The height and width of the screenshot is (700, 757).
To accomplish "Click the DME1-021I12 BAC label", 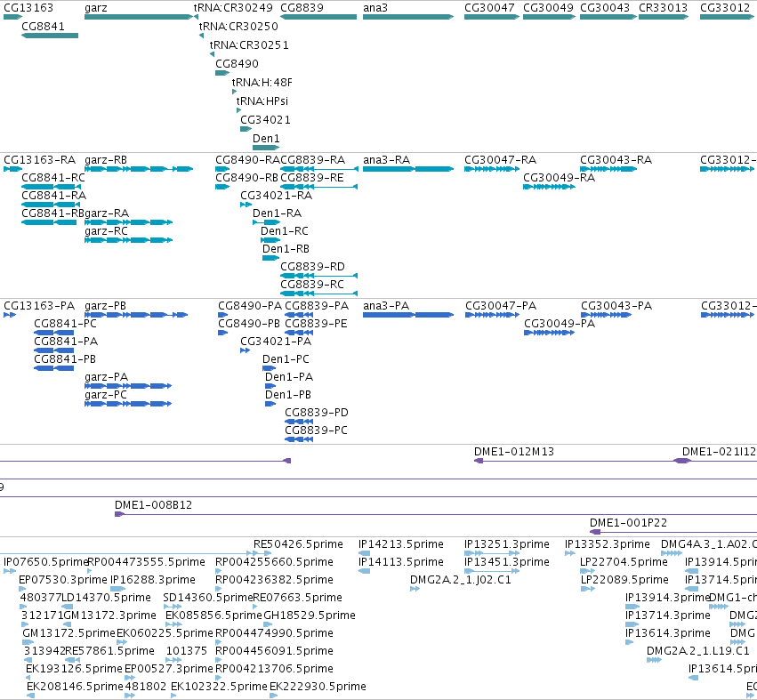I will [719, 452].
